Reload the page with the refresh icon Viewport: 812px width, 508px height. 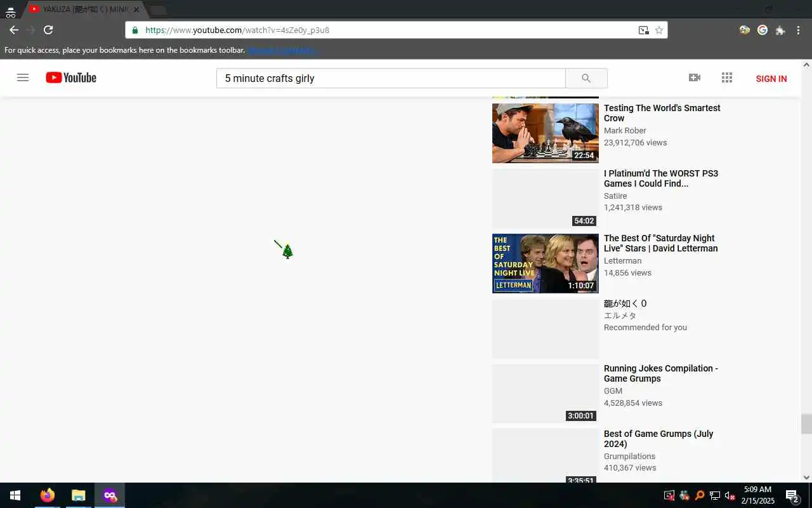[48, 30]
